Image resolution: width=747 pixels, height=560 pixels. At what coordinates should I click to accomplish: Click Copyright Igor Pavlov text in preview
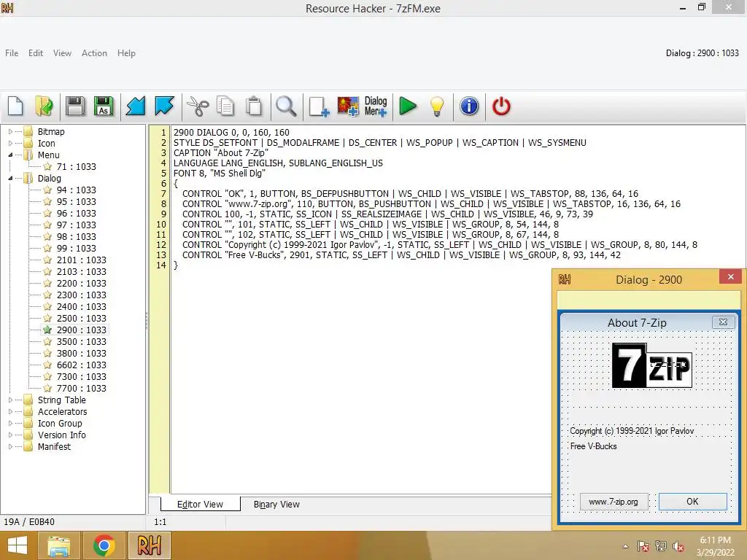pyautogui.click(x=632, y=431)
